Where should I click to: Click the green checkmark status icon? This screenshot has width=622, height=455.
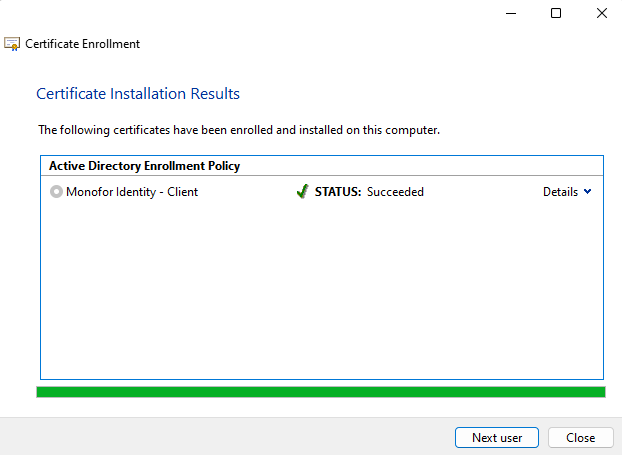coord(302,192)
